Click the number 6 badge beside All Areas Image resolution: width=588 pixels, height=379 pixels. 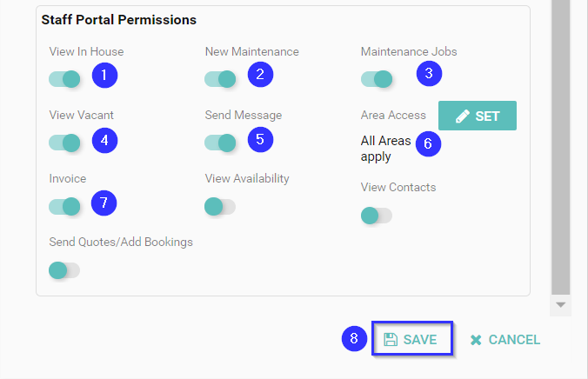pos(427,143)
